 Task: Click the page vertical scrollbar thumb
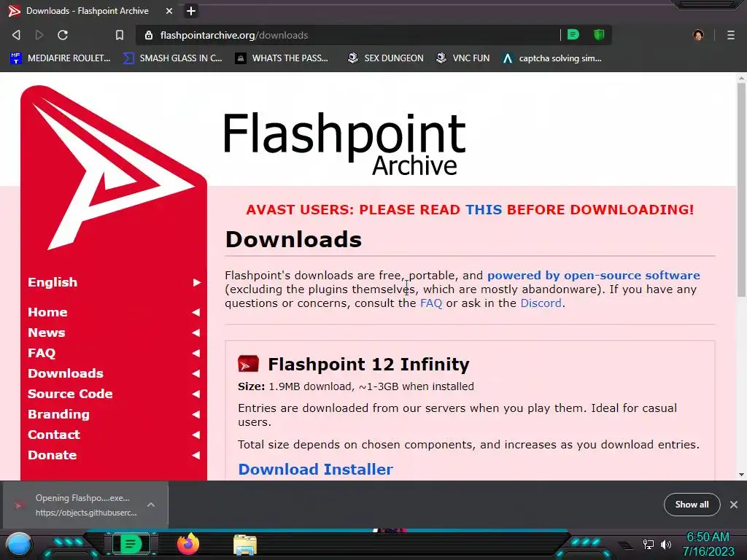[741, 190]
